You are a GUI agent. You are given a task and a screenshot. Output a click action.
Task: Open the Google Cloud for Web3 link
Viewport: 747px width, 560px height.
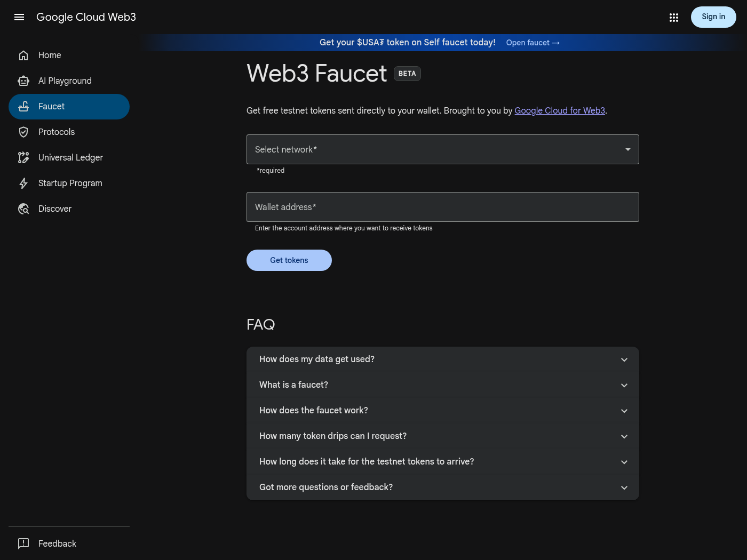pos(560,110)
